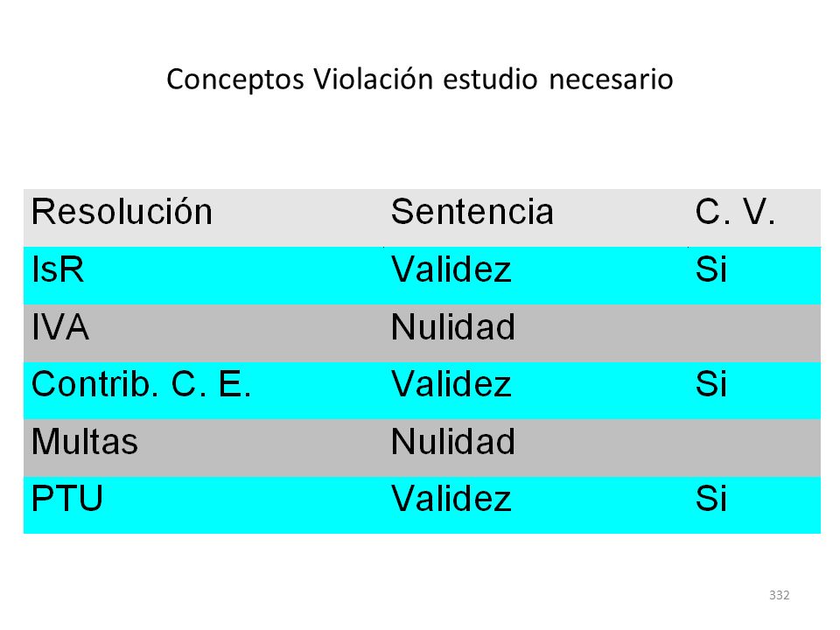840x630 pixels.
Task: Click Nulidad in the IVA row
Action: (x=453, y=326)
